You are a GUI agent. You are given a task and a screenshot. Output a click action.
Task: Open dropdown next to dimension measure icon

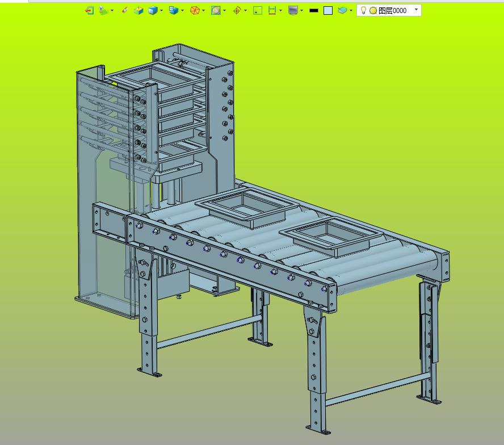[x=280, y=11]
